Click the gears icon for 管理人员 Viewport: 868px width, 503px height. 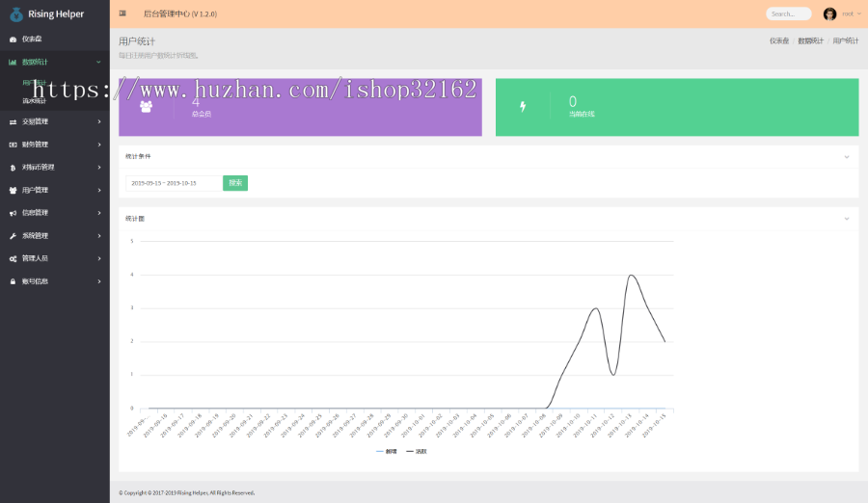tap(13, 258)
